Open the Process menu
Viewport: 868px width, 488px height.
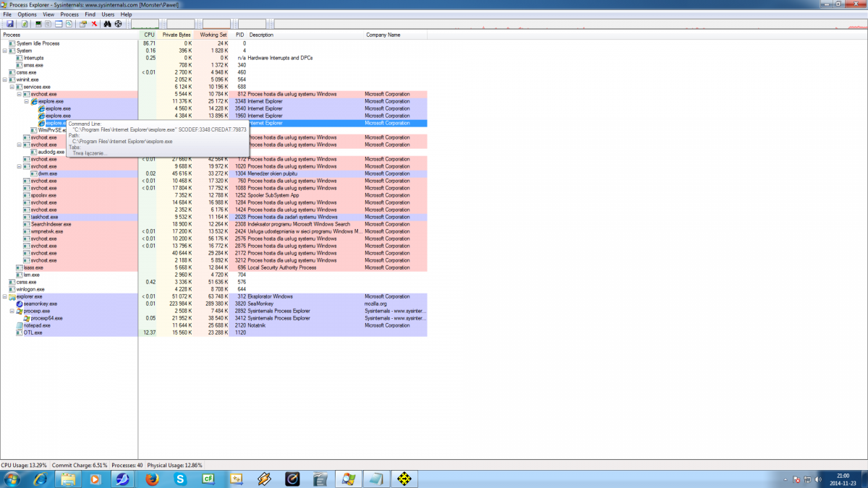pos(69,14)
